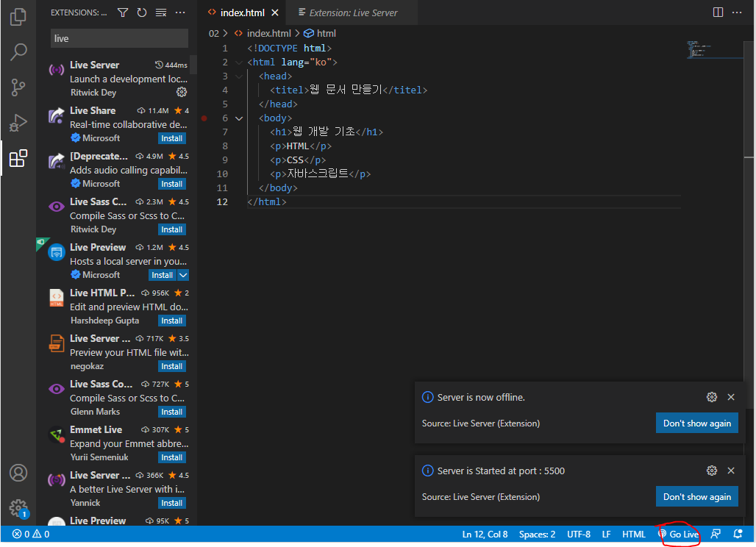Dismiss the Server is Started notification
Screen dimensions: 756x547
(x=731, y=471)
